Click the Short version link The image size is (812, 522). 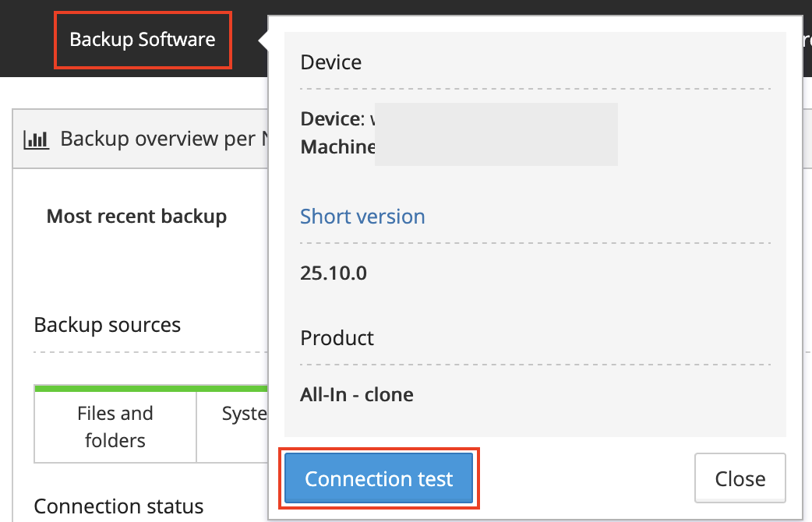(x=362, y=216)
